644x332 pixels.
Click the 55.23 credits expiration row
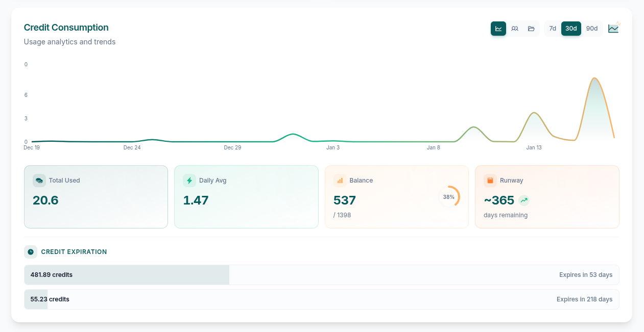[x=321, y=299]
